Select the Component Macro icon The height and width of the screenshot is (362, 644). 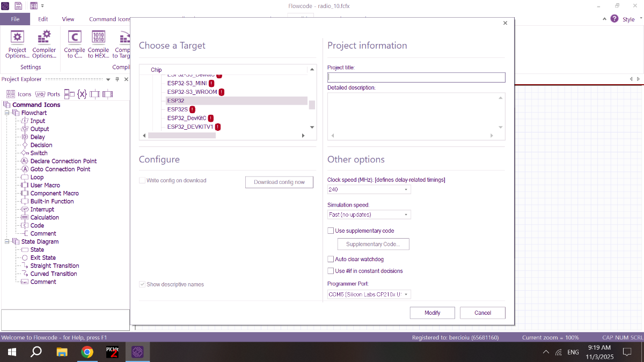click(x=54, y=193)
